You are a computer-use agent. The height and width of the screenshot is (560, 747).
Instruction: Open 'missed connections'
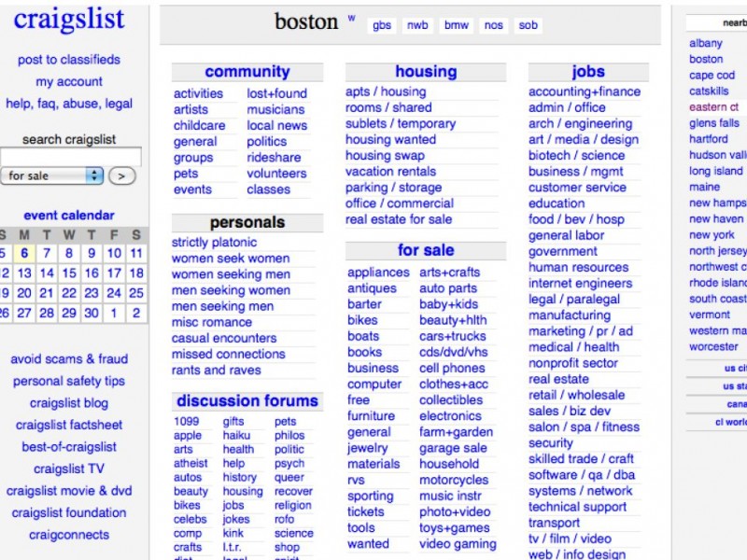coord(229,355)
